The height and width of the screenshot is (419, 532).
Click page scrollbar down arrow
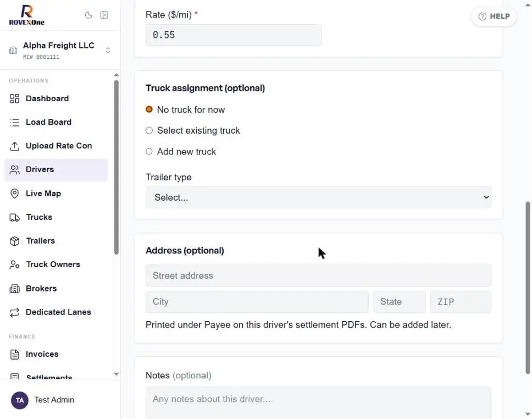click(x=528, y=414)
